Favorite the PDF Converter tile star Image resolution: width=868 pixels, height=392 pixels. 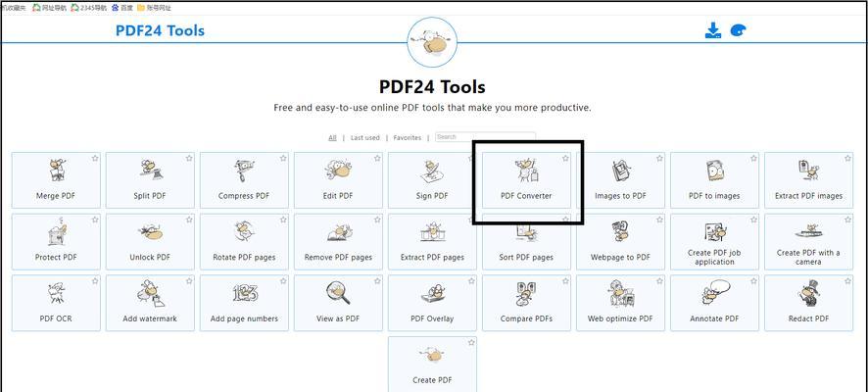(x=565, y=159)
